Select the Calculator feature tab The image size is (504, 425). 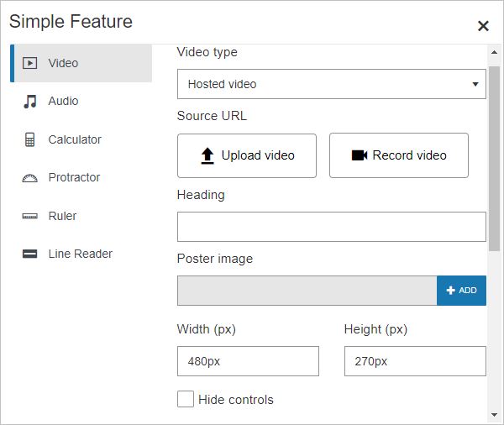point(75,139)
